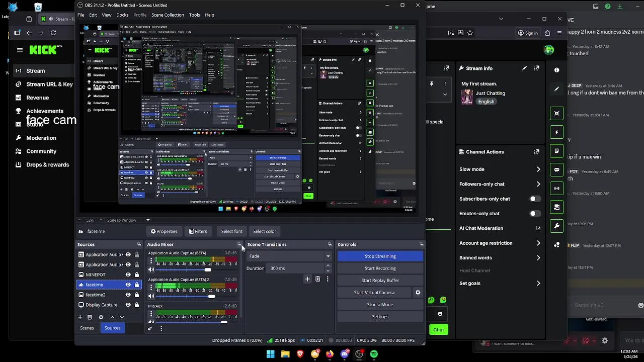Switch to the Scenes tab
Screen dimensions: 644x362
(87, 328)
